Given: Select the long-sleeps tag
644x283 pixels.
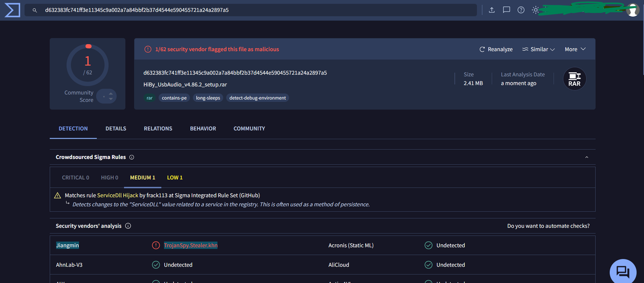Looking at the screenshot, I should point(208,98).
